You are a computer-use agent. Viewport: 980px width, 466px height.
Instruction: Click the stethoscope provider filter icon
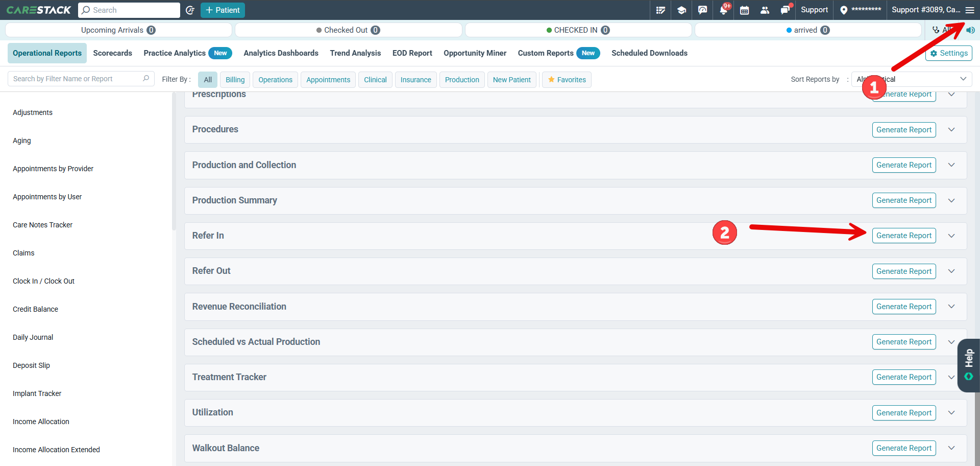pos(936,30)
